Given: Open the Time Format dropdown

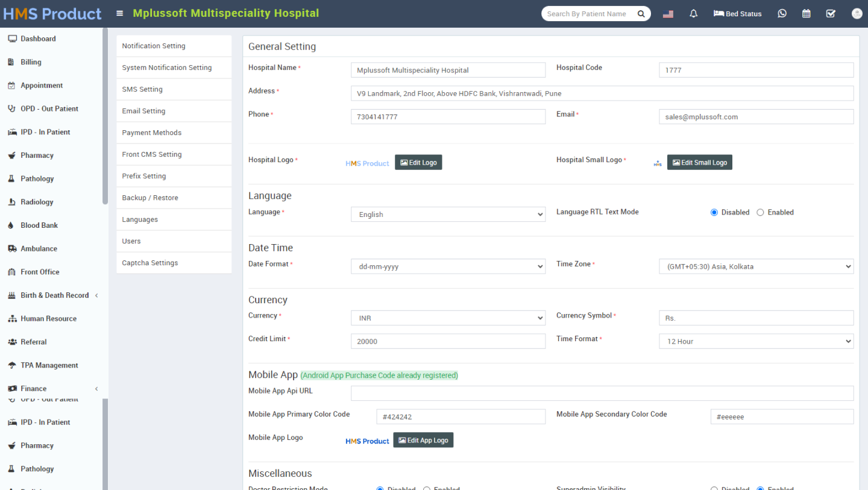Looking at the screenshot, I should 756,341.
